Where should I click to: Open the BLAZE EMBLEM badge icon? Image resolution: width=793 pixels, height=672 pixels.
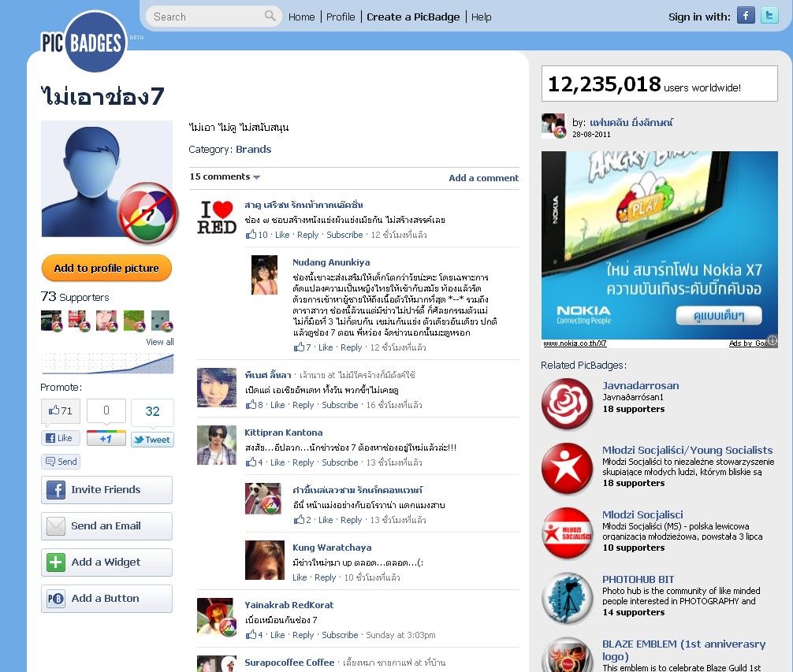coord(568,655)
